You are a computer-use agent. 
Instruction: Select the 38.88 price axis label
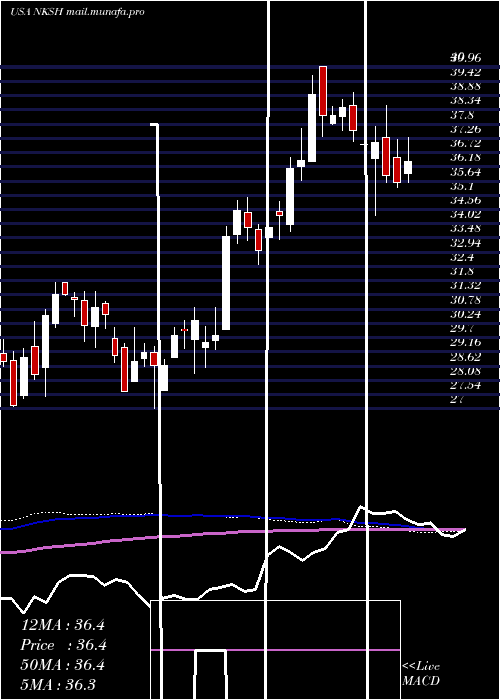click(465, 86)
